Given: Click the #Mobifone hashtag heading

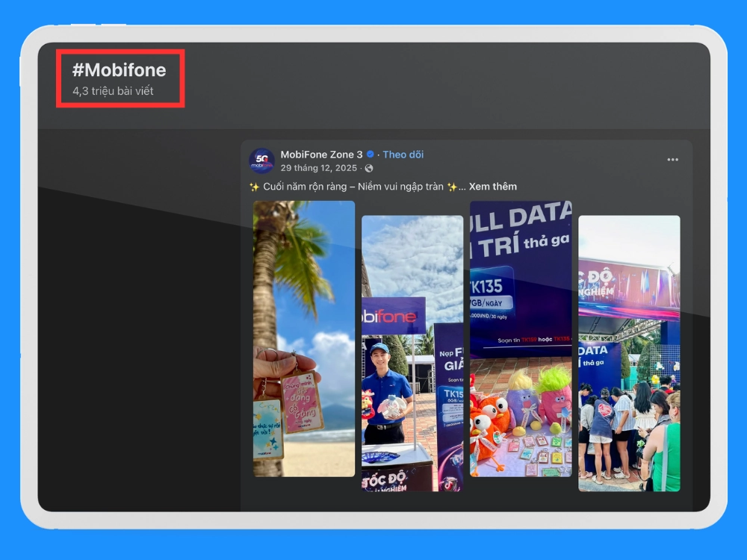Looking at the screenshot, I should (x=119, y=70).
